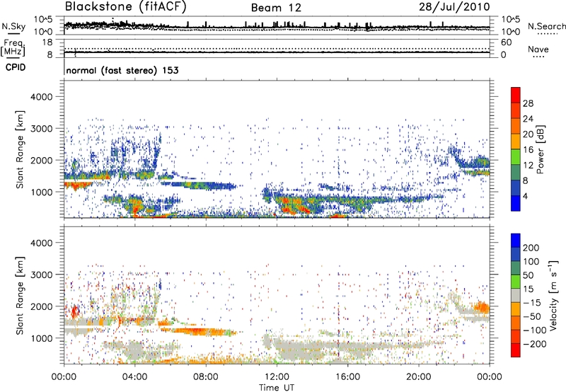Viewport: 566px width, 392px height.
Task: Click the 20:00 time tick label
Action: click(419, 377)
